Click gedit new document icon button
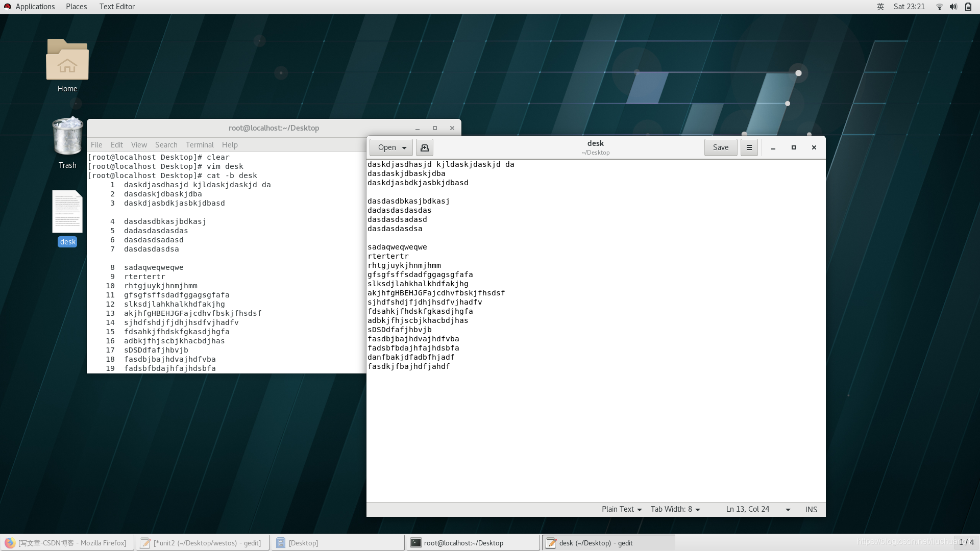This screenshot has width=980, height=551. coord(425,147)
